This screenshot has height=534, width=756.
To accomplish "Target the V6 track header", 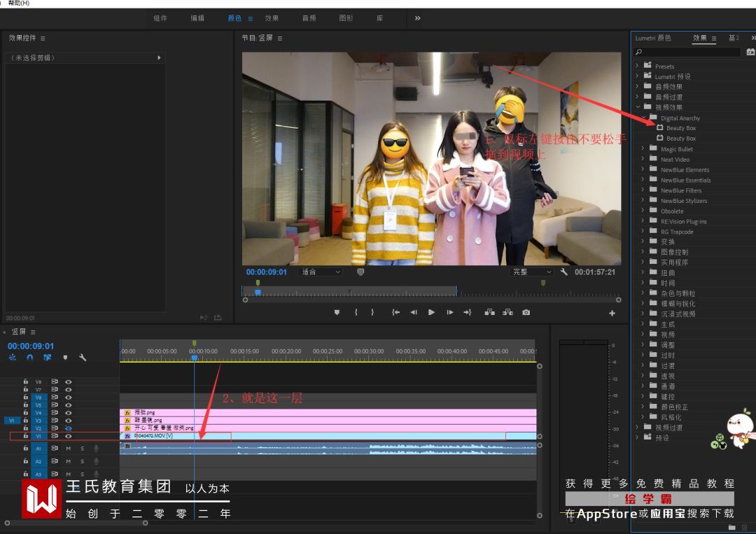I will point(38,397).
